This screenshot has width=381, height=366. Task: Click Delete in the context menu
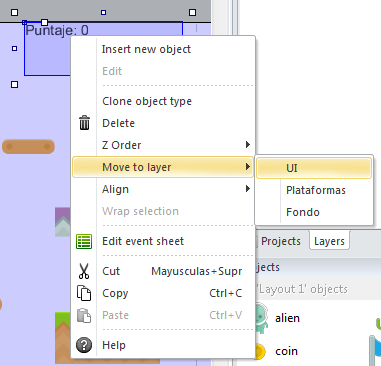(x=163, y=123)
